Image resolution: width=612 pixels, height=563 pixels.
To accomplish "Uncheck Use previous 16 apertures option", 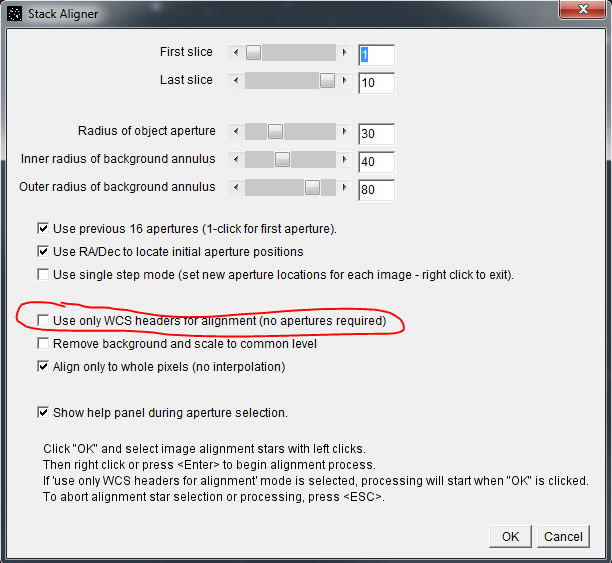I will coord(43,228).
